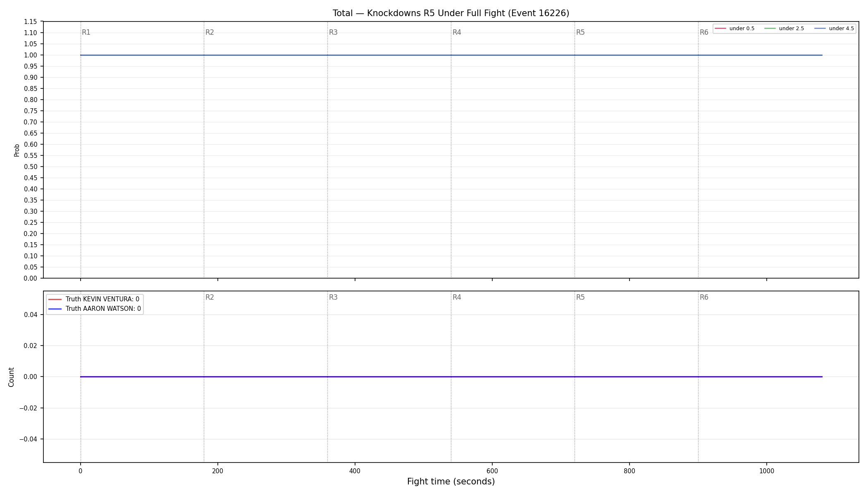Click the R3 label in the Count chart

[333, 297]
